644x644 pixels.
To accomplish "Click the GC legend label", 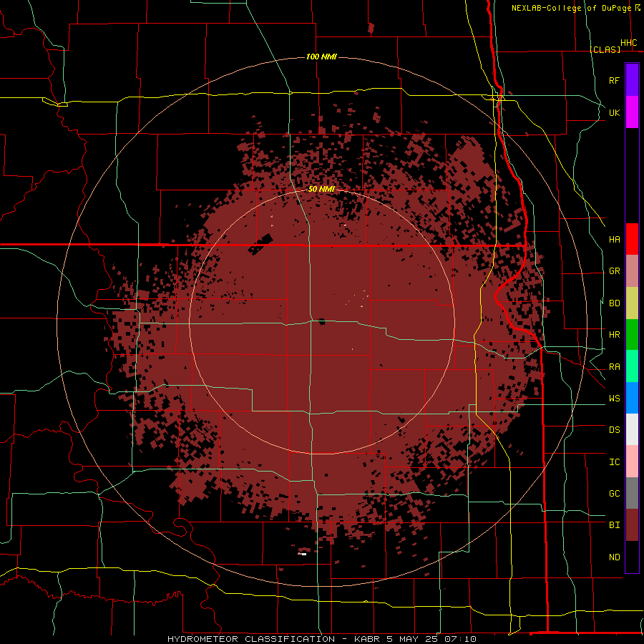I will [614, 493].
